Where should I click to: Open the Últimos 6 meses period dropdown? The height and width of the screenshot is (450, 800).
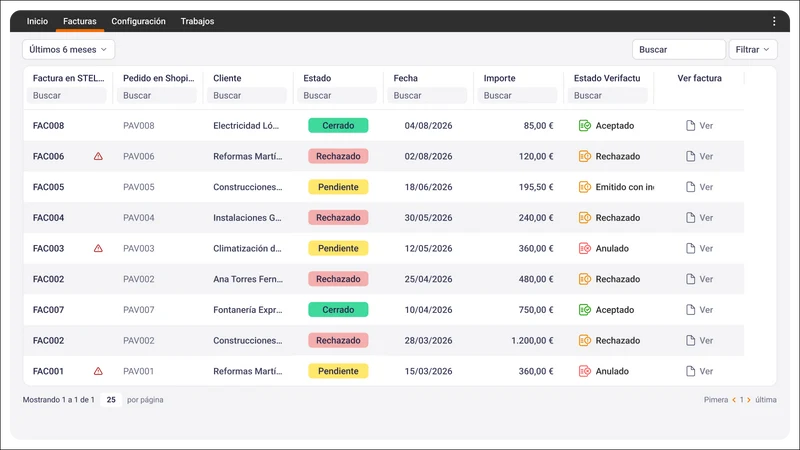point(68,49)
